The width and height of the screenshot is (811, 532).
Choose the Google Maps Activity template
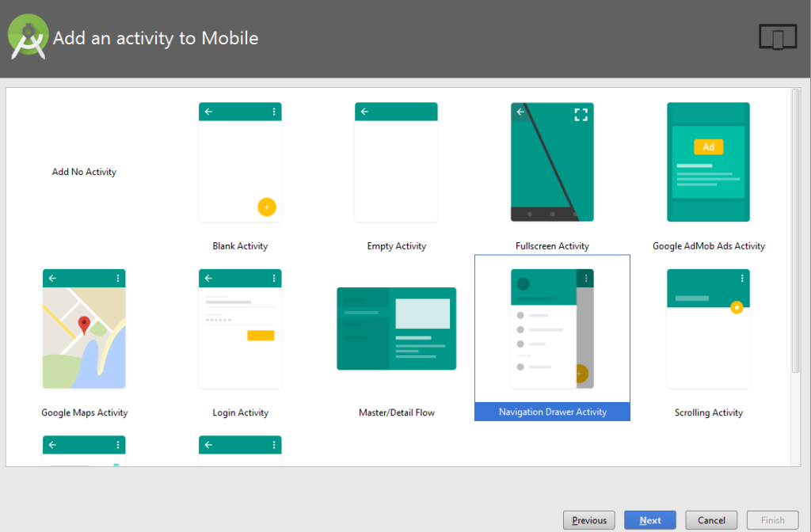point(84,329)
